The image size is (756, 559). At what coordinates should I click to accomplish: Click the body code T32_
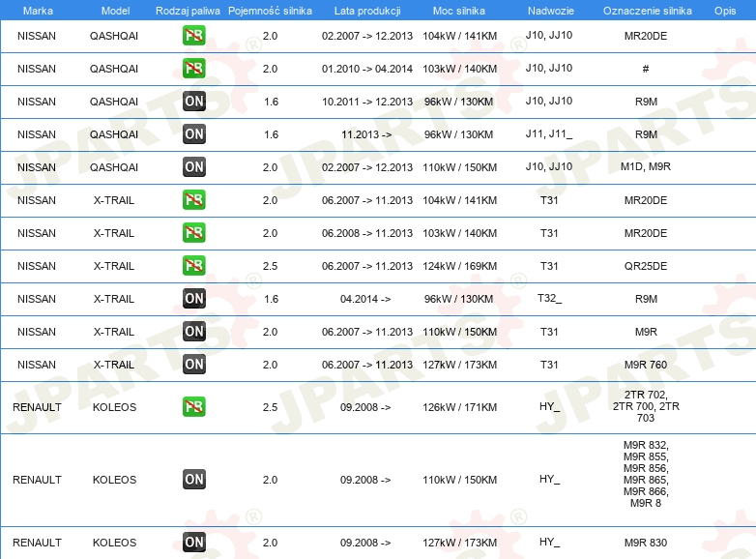(549, 299)
